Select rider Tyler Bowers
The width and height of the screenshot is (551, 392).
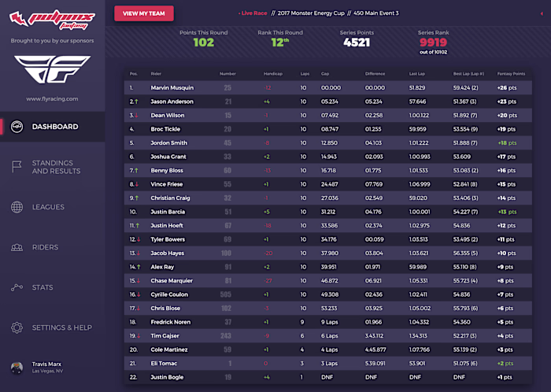(168, 239)
